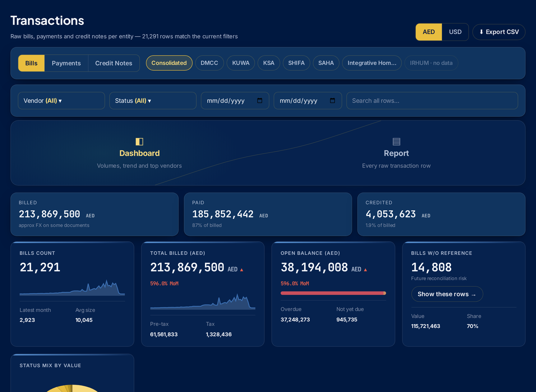
Task: Export the data as CSV
Action: pyautogui.click(x=499, y=32)
